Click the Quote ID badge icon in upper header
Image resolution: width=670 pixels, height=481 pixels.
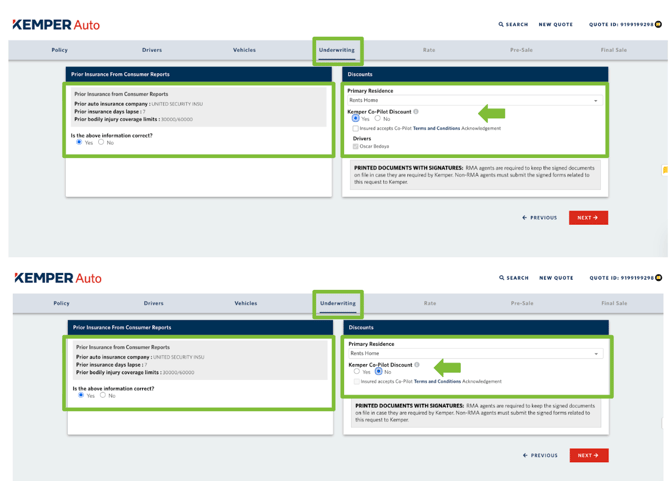[658, 24]
